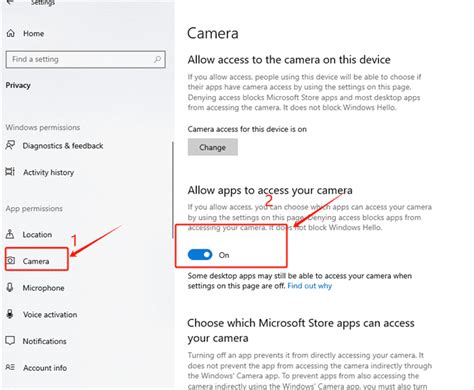The image size is (474, 390).
Task: Click the search magnifier icon
Action: (157, 59)
